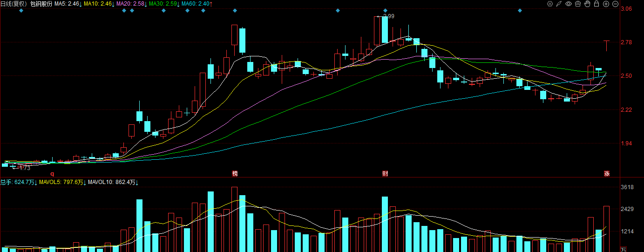The width and height of the screenshot is (644, 252).
Task: Select the latest red candlestick near 2.78
Action: 606,46
